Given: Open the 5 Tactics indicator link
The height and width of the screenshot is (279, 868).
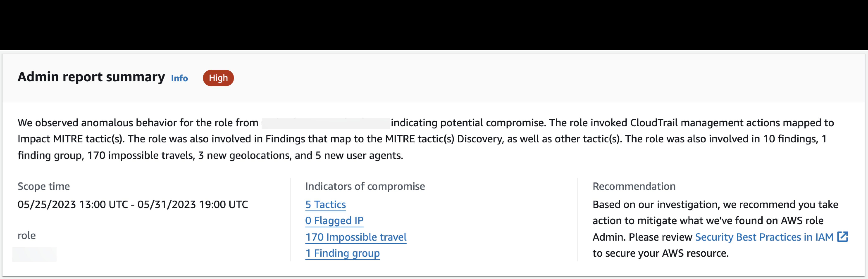Looking at the screenshot, I should point(325,204).
